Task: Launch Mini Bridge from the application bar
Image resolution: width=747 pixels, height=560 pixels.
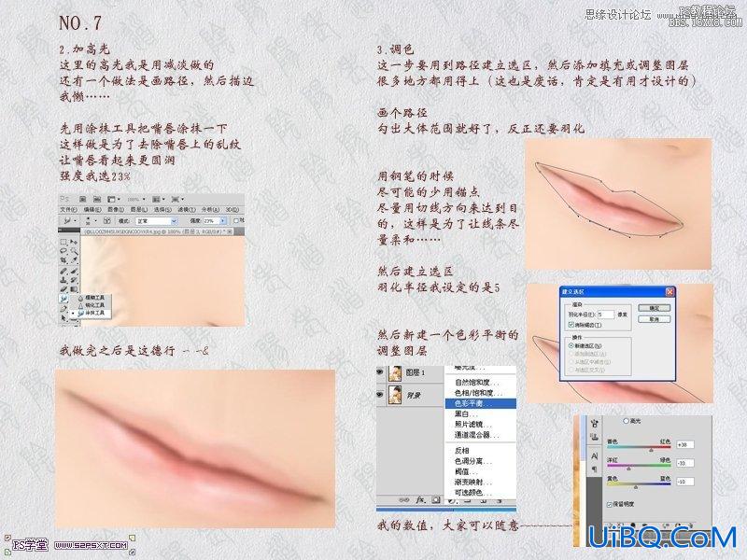Action: coord(97,199)
